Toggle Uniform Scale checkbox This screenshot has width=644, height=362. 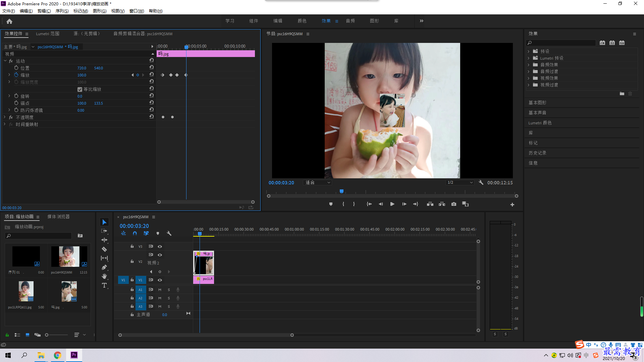80,89
